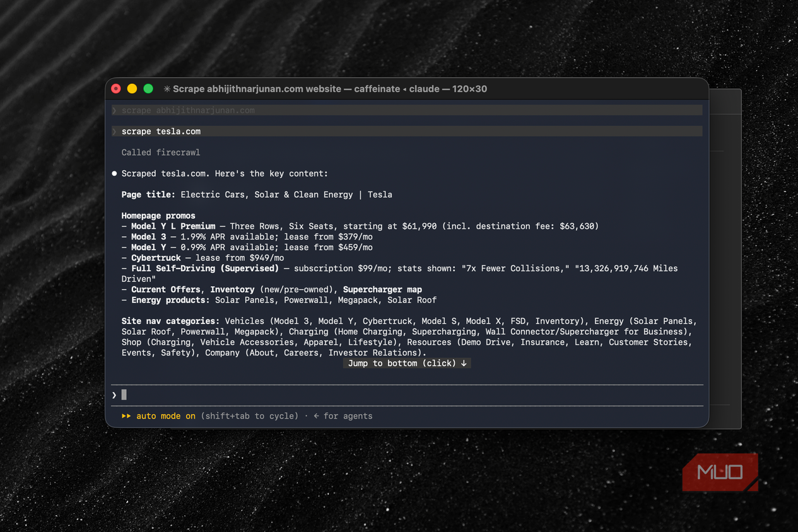Image resolution: width=798 pixels, height=532 pixels.
Task: Click the yellow double-arrow auto mode icon
Action: pos(126,416)
